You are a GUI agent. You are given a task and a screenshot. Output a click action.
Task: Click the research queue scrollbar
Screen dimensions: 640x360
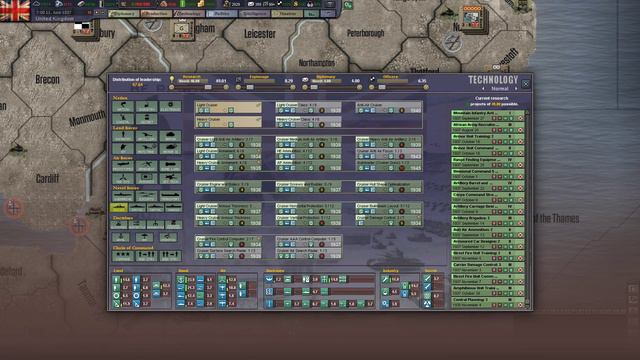528,208
